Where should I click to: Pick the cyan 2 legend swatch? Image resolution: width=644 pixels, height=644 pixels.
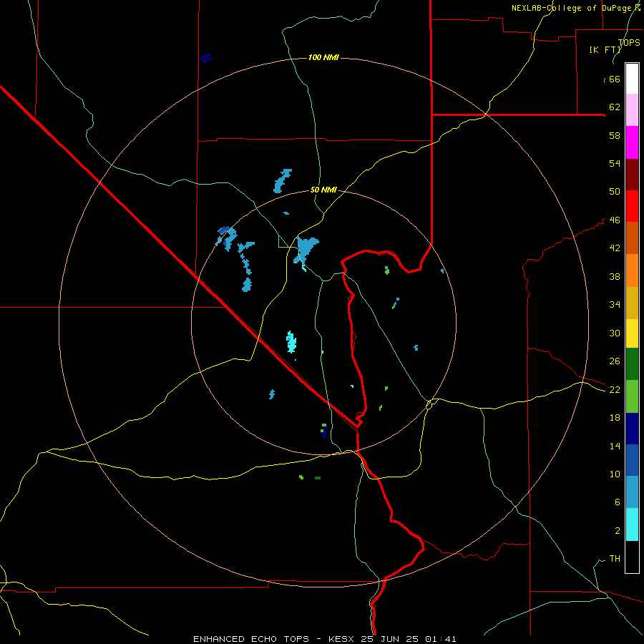click(632, 525)
